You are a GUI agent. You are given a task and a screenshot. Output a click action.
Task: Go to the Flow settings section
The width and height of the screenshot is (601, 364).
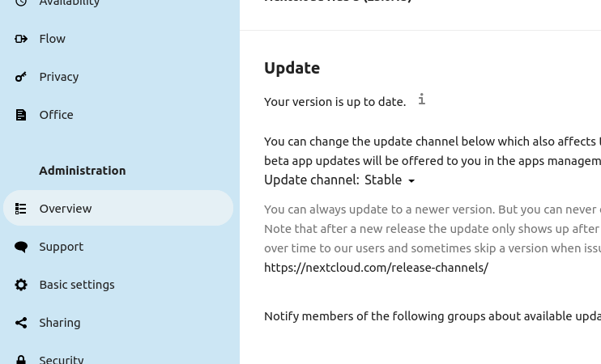tap(53, 39)
